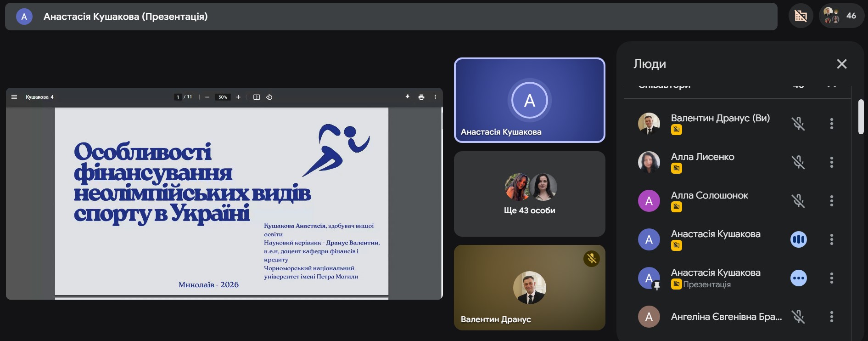Toggle microphone icon next to Алла Солошонок

798,201
